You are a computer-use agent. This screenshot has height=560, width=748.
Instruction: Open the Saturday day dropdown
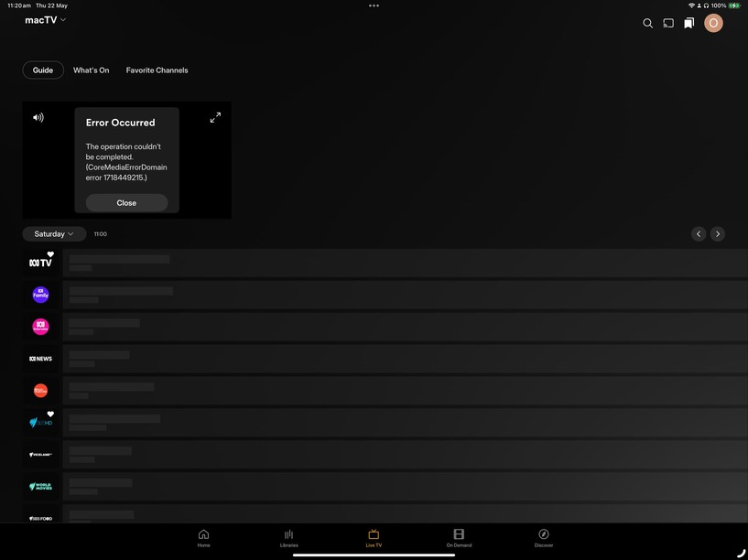point(54,234)
